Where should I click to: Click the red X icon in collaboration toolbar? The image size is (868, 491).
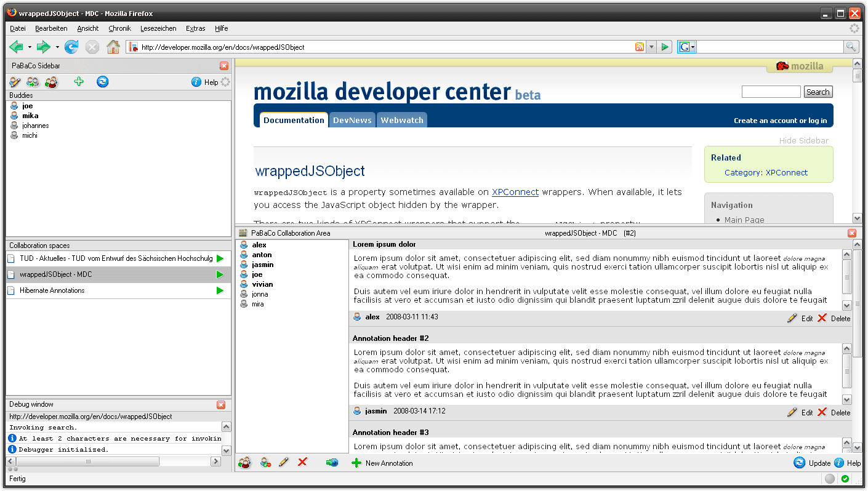pos(302,462)
